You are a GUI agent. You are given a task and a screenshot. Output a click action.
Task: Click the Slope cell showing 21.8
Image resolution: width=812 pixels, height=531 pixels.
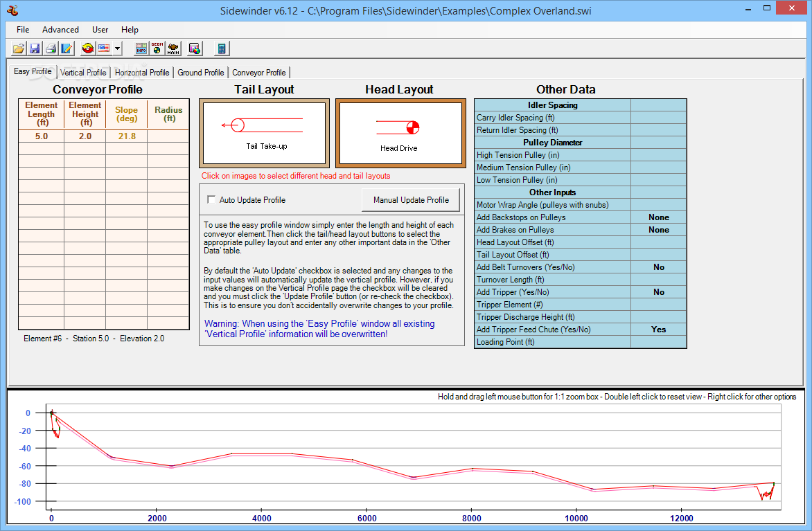[127, 136]
